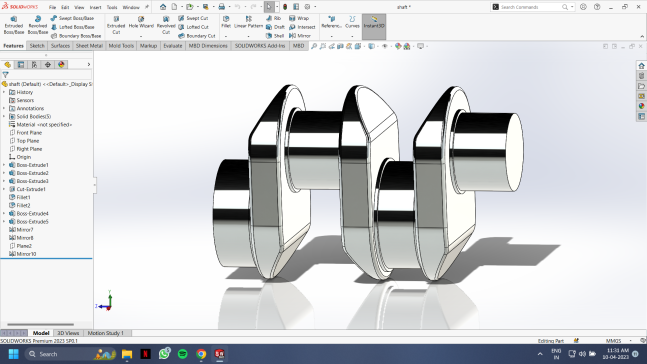Choose the Boundary Boss/Base command
Screen dimensions: 647x364
click(x=76, y=36)
